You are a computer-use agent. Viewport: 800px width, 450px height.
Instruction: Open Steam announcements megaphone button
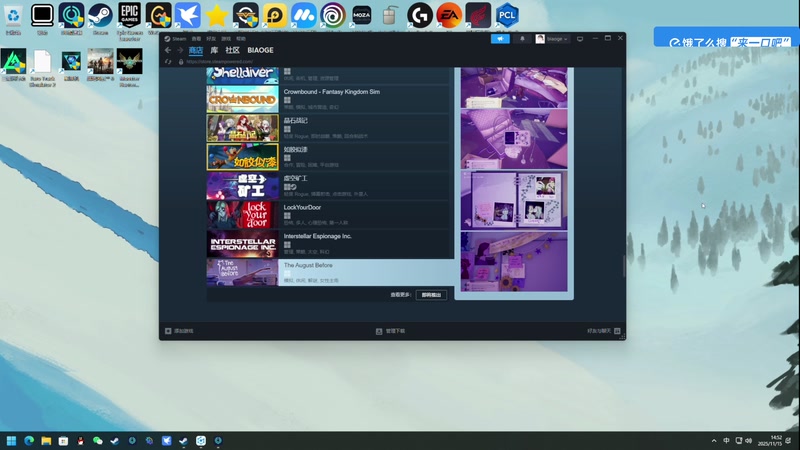(500, 39)
